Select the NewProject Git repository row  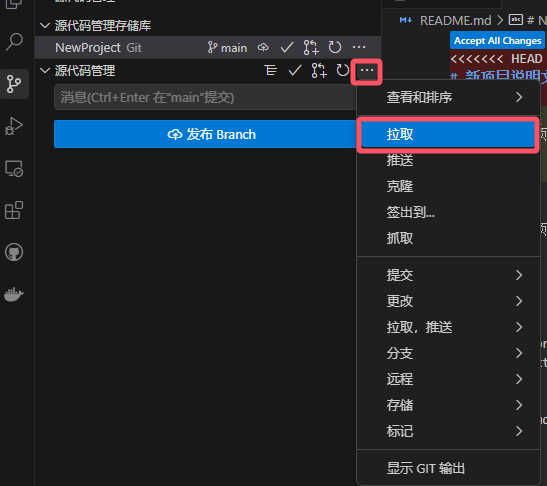pos(208,47)
